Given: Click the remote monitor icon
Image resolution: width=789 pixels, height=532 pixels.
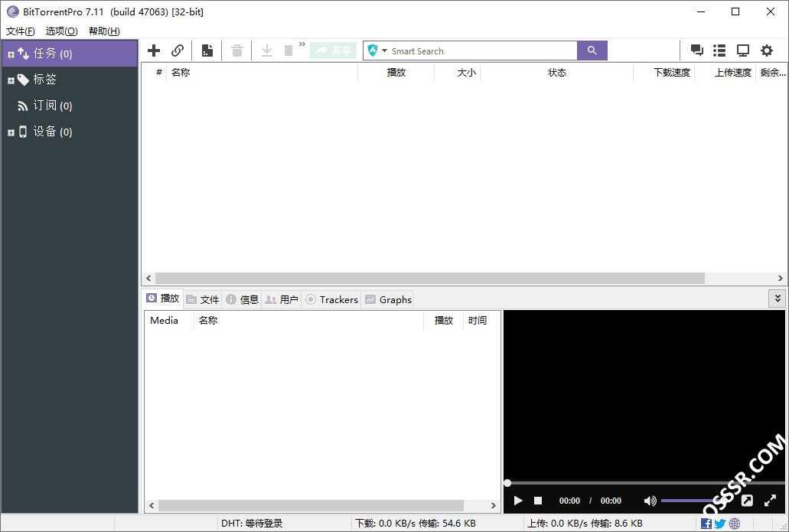Looking at the screenshot, I should click(x=743, y=51).
